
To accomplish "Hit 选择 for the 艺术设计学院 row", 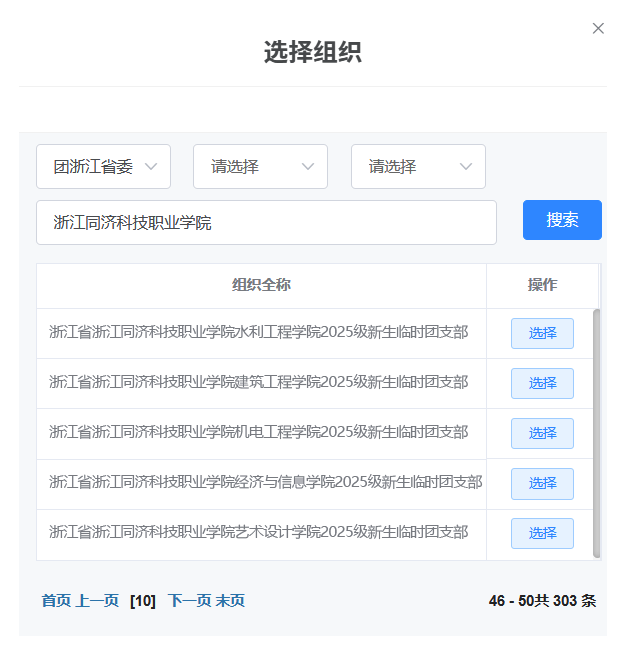I will click(x=542, y=533).
